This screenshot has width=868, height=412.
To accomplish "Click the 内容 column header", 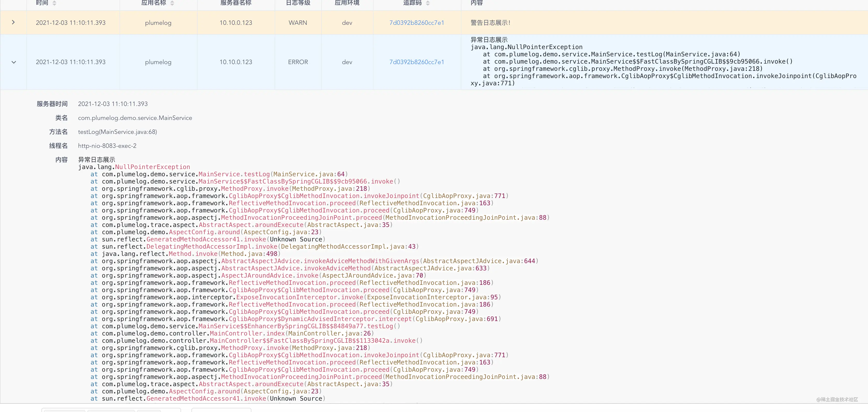I will pyautogui.click(x=477, y=3).
